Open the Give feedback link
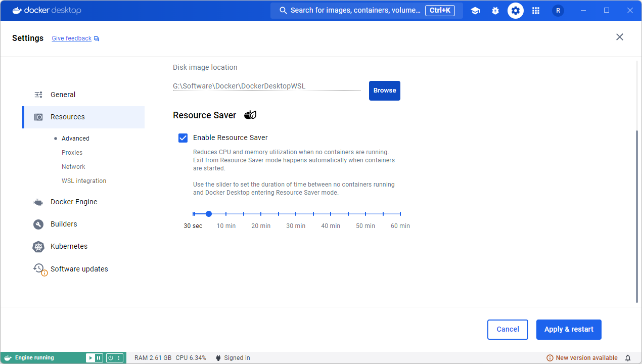The height and width of the screenshot is (364, 642). click(72, 38)
